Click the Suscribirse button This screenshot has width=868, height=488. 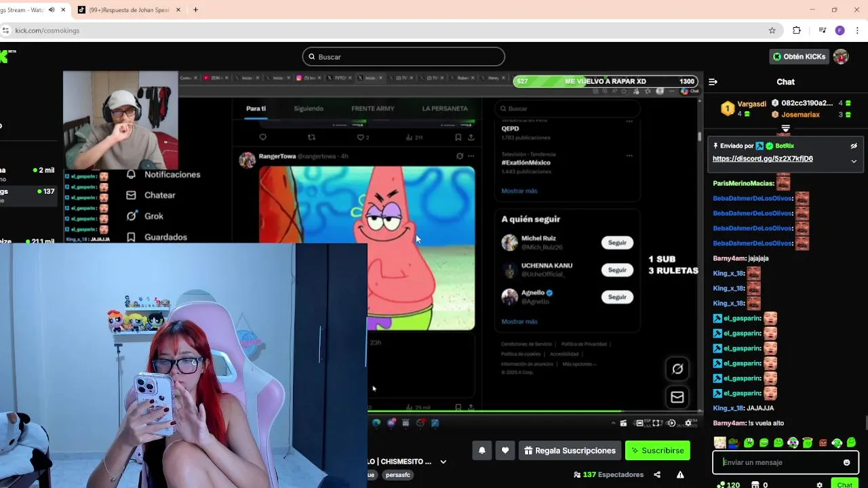coord(657,450)
